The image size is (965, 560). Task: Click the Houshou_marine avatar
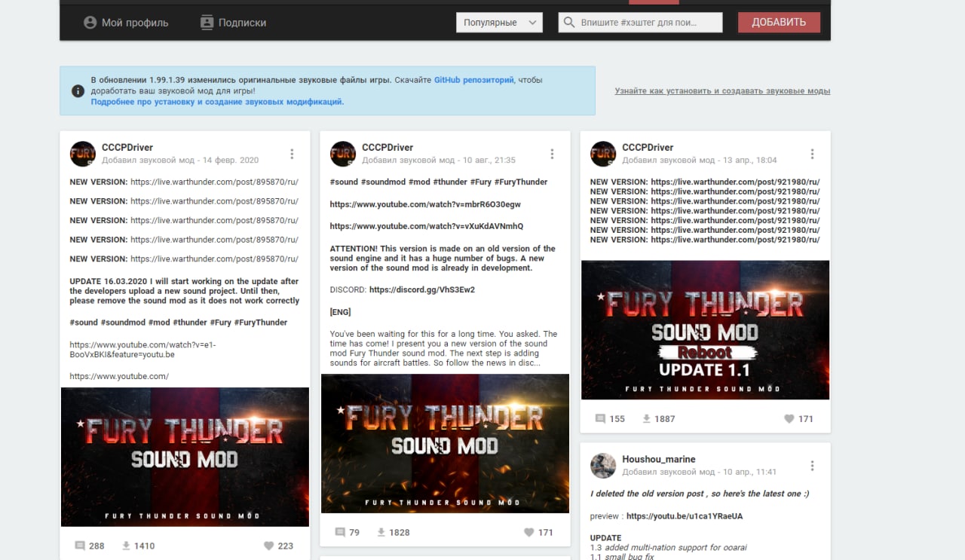tap(603, 466)
